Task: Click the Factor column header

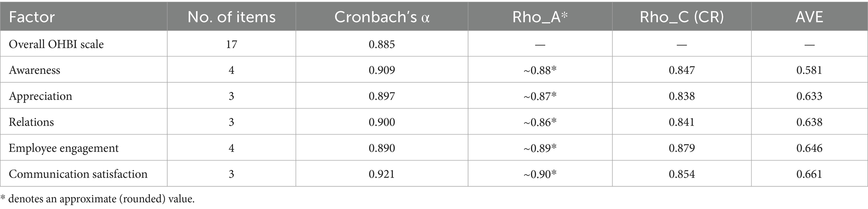Action: [32, 17]
